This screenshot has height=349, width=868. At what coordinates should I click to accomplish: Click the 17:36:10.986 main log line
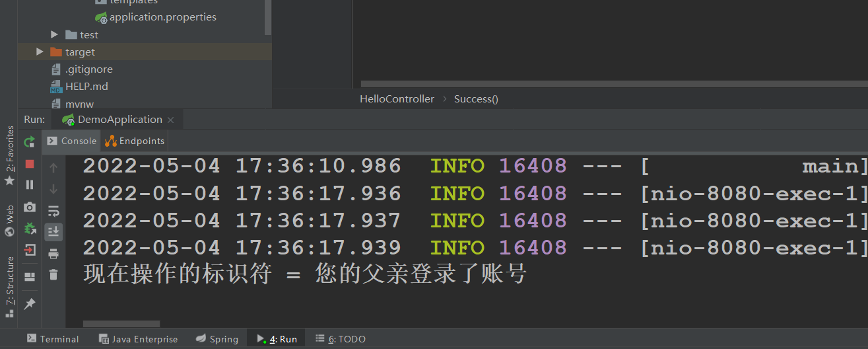point(475,166)
